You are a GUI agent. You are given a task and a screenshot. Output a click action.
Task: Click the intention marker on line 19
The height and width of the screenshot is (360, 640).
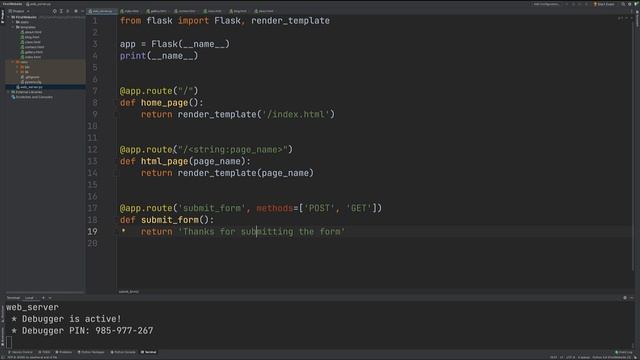123,231
